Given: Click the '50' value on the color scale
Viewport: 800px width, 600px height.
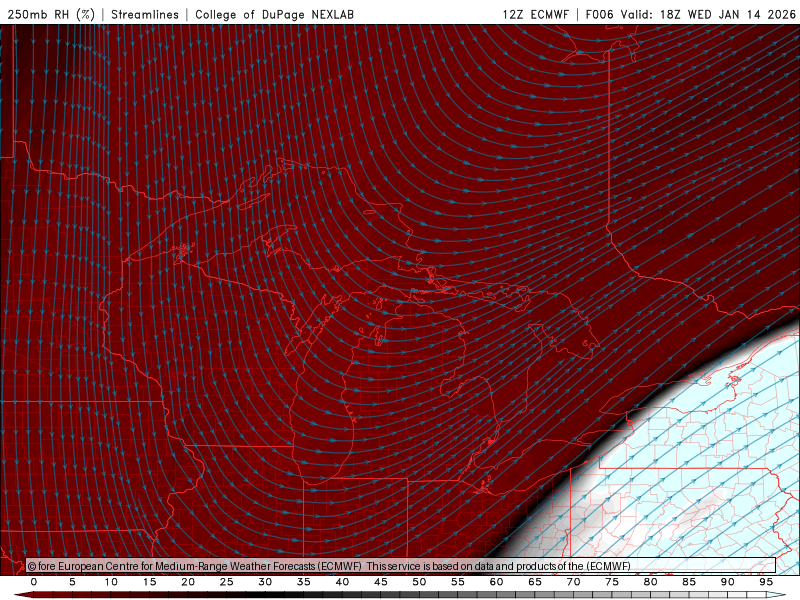Looking at the screenshot, I should point(419,582).
